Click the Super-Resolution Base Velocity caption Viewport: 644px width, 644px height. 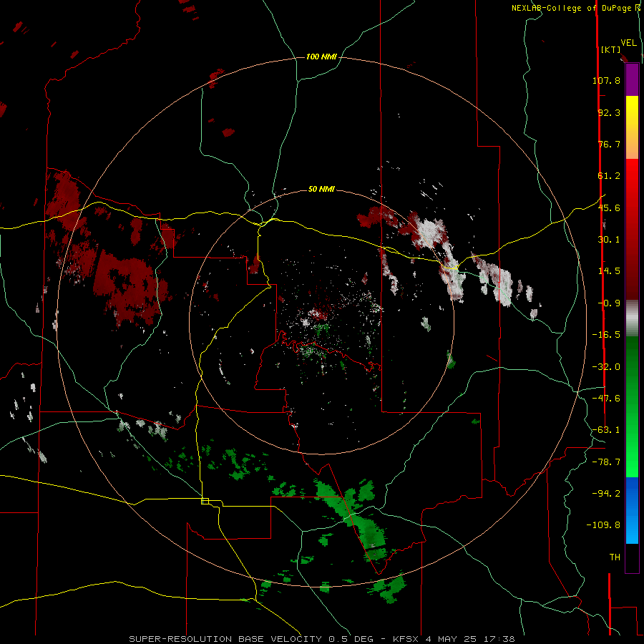point(321,639)
